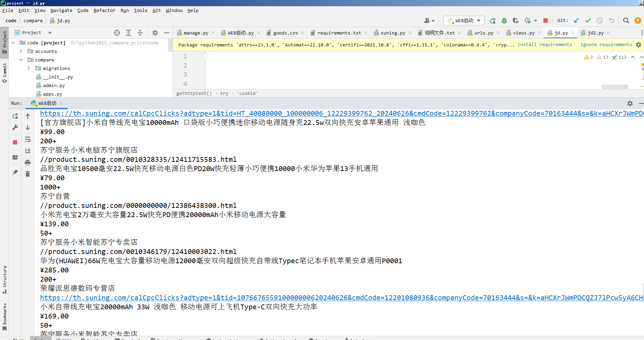Viewport: 644px width, 340px height.
Task: Open Refactor menu
Action: click(x=104, y=10)
